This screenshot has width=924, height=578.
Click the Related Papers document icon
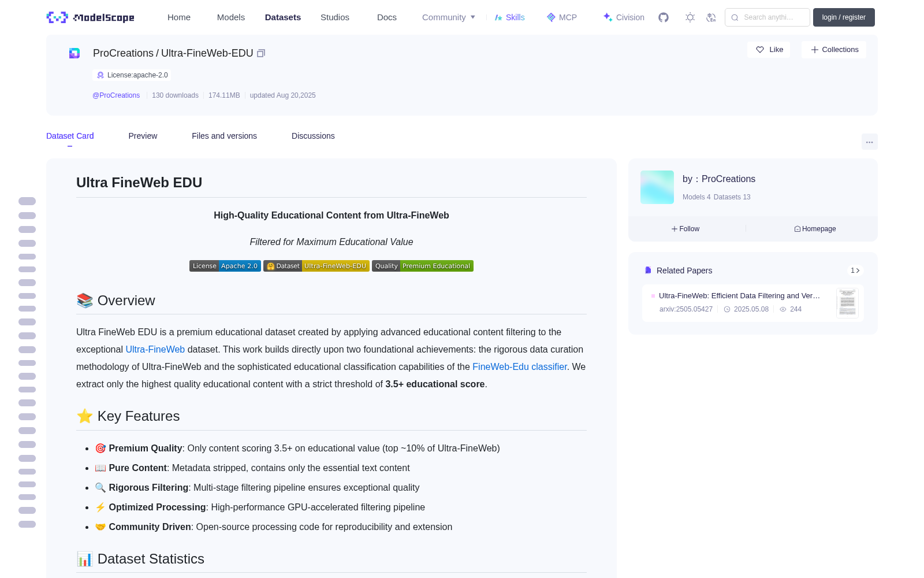648,270
